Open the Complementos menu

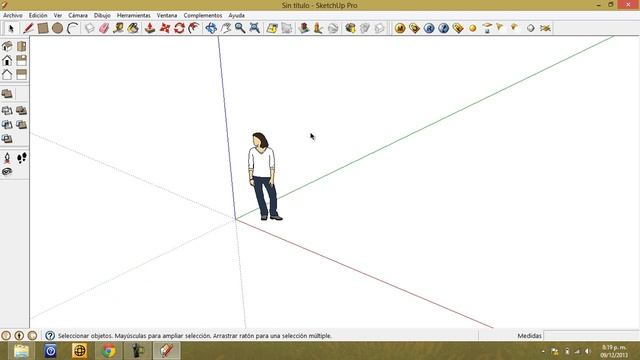(203, 16)
